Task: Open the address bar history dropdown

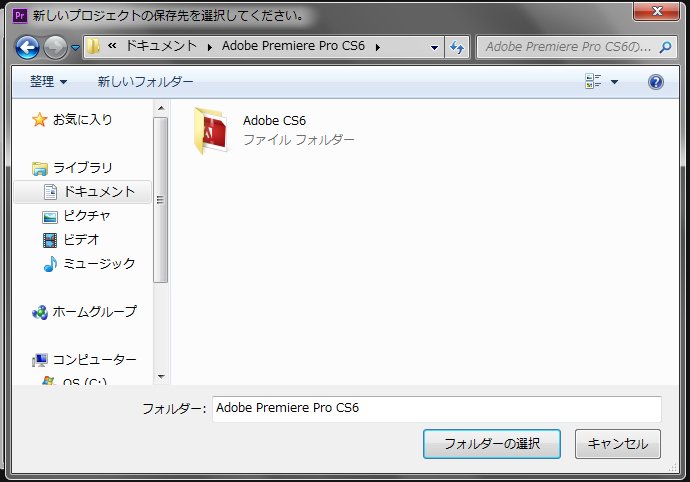Action: click(434, 47)
